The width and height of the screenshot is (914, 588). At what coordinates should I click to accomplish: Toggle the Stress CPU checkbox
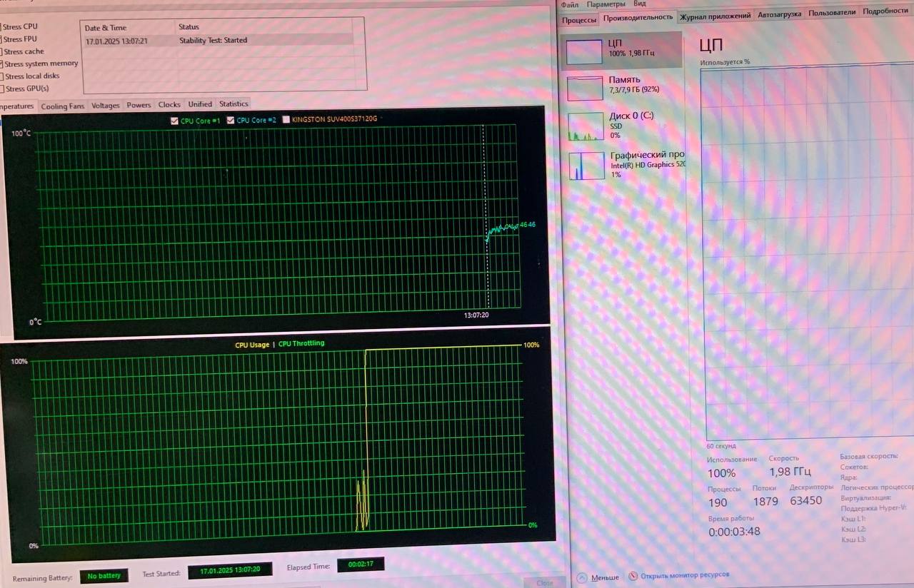[1, 27]
